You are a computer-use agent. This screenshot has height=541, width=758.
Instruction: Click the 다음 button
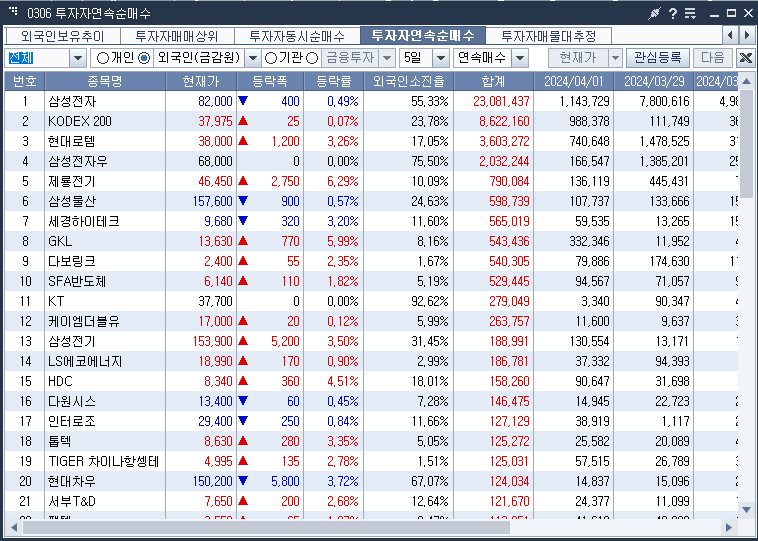[x=713, y=58]
